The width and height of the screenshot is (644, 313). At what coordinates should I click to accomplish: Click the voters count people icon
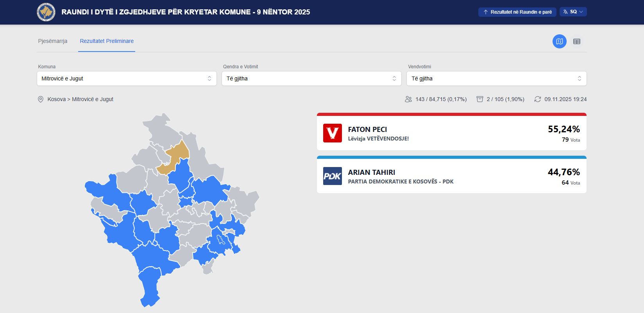point(408,100)
